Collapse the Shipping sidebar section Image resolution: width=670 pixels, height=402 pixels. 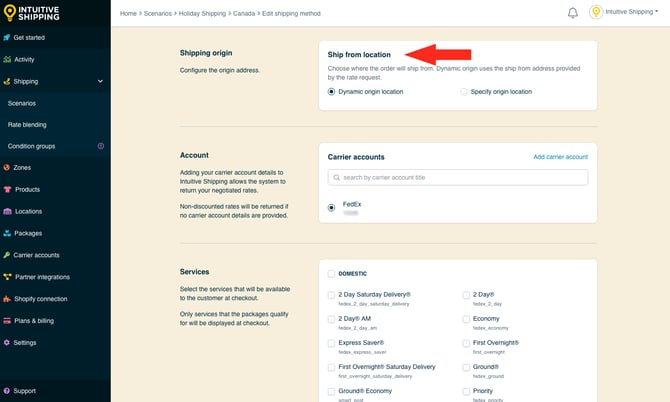click(x=100, y=81)
